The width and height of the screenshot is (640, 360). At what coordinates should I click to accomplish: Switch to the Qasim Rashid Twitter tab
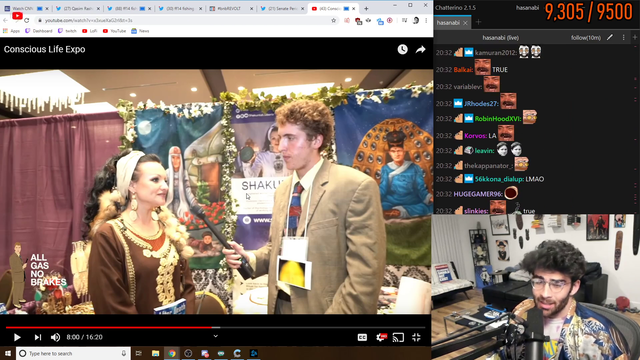pos(77,8)
